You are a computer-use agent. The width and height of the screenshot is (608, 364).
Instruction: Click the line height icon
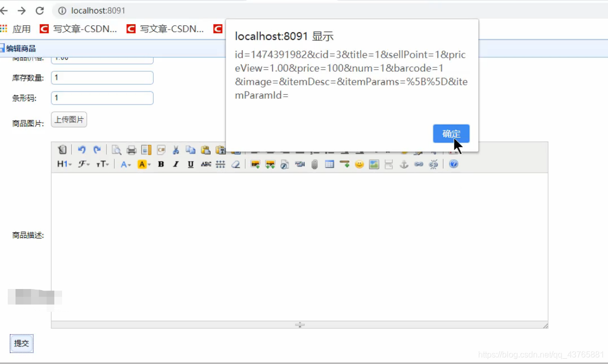(x=220, y=164)
